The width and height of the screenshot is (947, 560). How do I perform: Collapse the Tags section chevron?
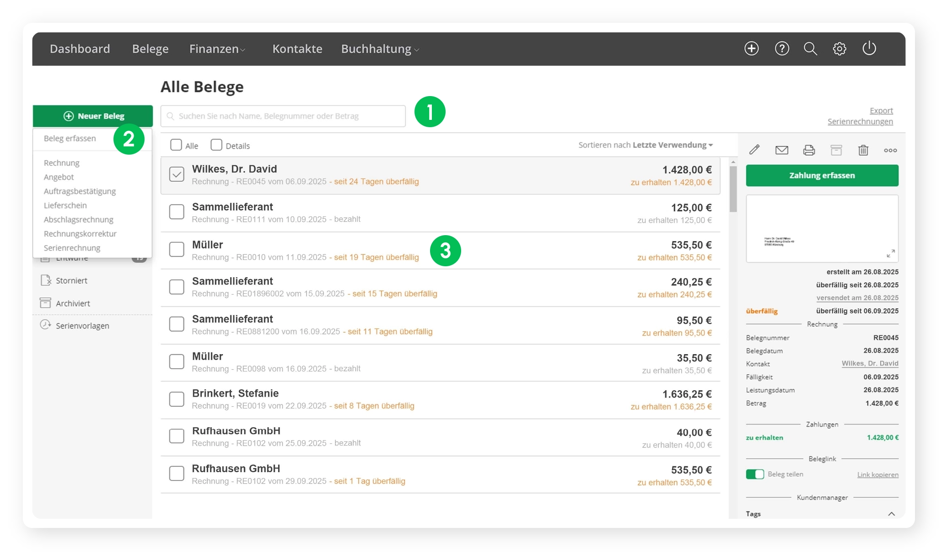click(x=891, y=514)
